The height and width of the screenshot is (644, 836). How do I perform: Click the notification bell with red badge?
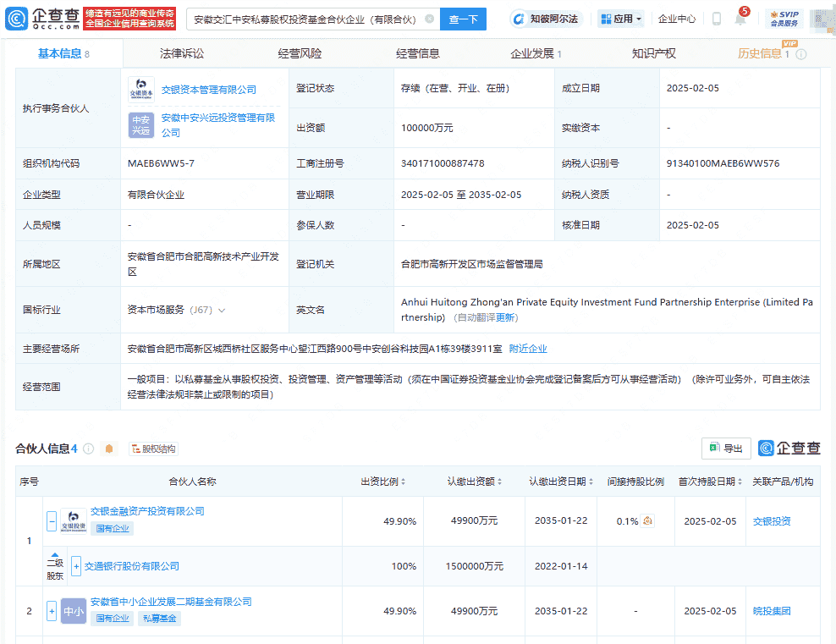[x=740, y=19]
